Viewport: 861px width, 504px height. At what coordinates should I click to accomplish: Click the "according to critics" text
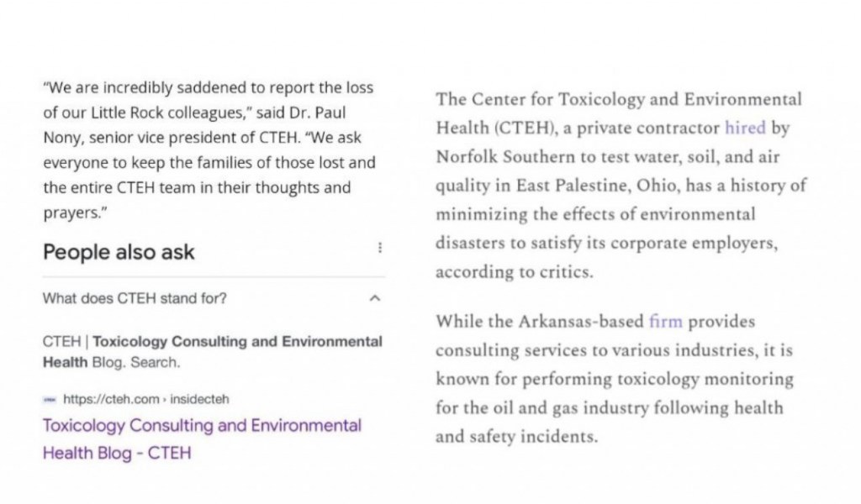513,272
